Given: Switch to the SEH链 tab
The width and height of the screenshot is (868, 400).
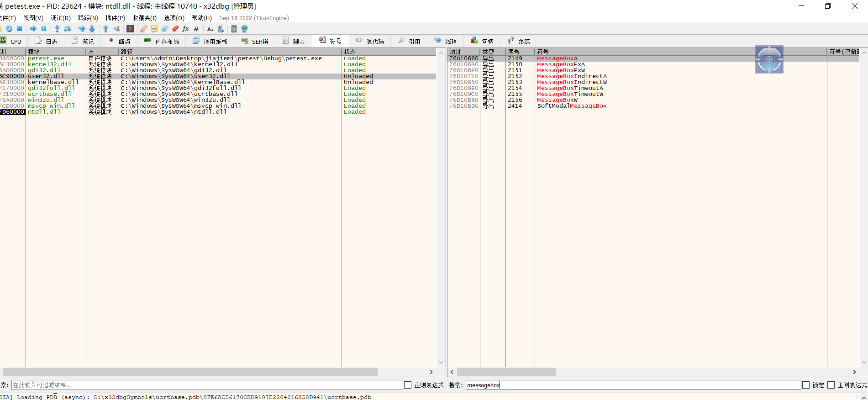Looking at the screenshot, I should coord(255,41).
